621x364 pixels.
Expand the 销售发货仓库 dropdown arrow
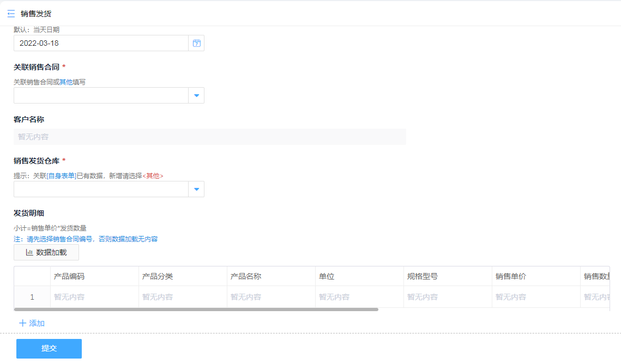pos(196,189)
